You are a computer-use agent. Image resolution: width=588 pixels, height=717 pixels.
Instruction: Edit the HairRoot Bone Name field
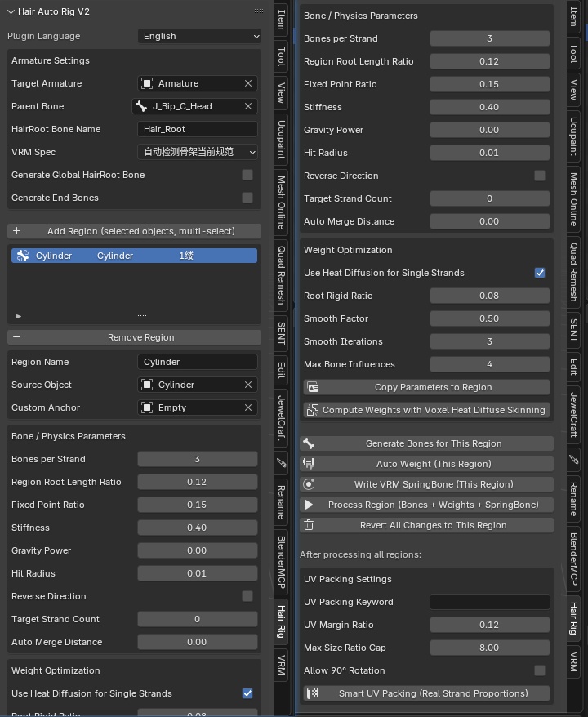click(198, 129)
